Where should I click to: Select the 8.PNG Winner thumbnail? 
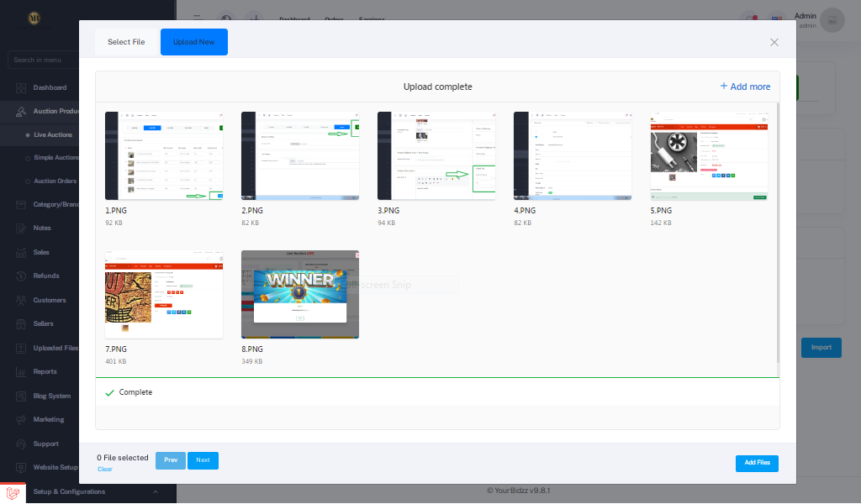tap(300, 294)
